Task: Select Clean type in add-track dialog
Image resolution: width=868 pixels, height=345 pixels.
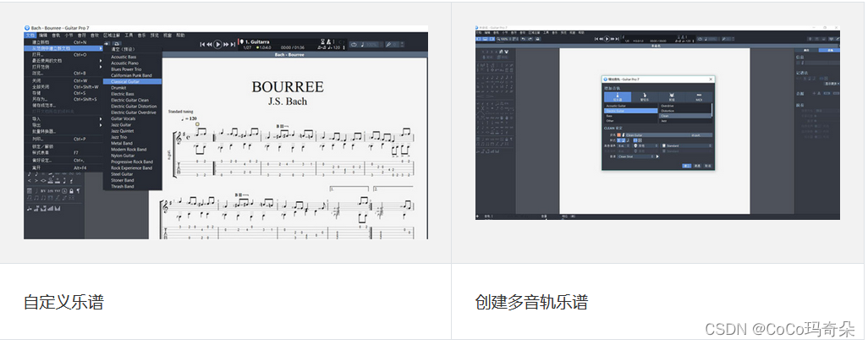Action: coord(685,116)
